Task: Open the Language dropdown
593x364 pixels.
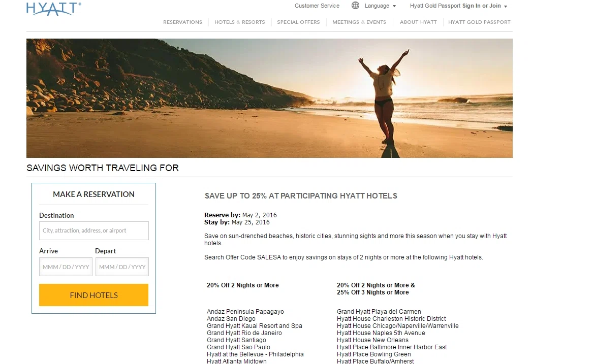Action: coord(380,6)
